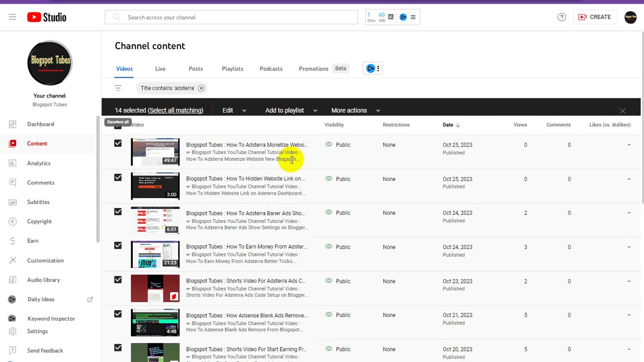Open the 6:51 video thumbnail
This screenshot has width=644, height=362.
pos(155,220)
